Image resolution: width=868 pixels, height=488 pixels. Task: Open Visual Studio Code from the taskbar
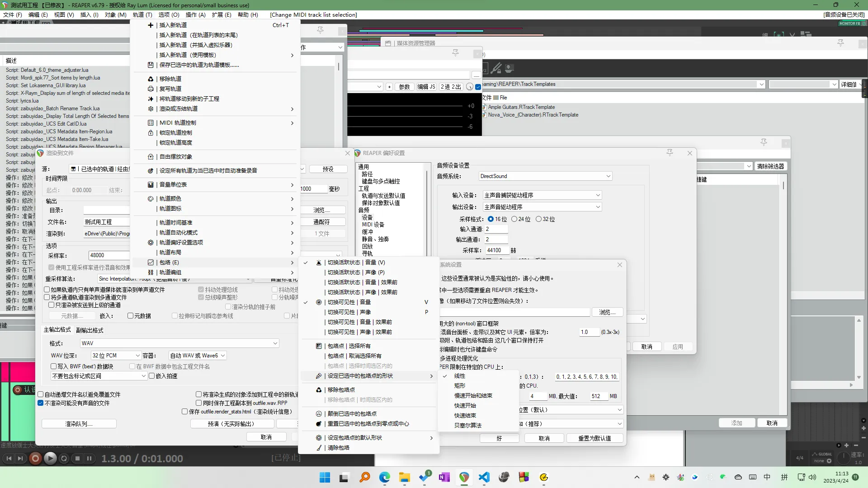pos(484,477)
